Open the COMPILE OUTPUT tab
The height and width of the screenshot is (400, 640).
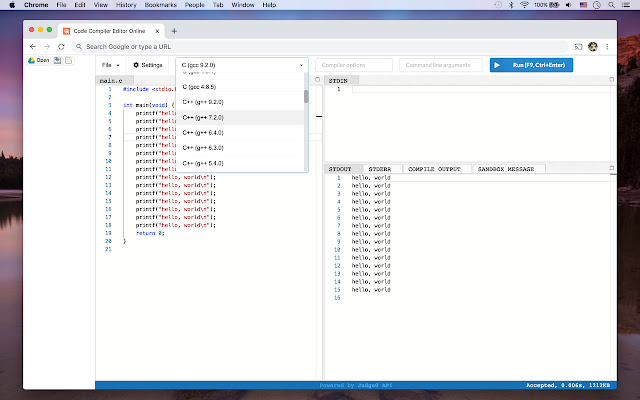click(x=436, y=169)
